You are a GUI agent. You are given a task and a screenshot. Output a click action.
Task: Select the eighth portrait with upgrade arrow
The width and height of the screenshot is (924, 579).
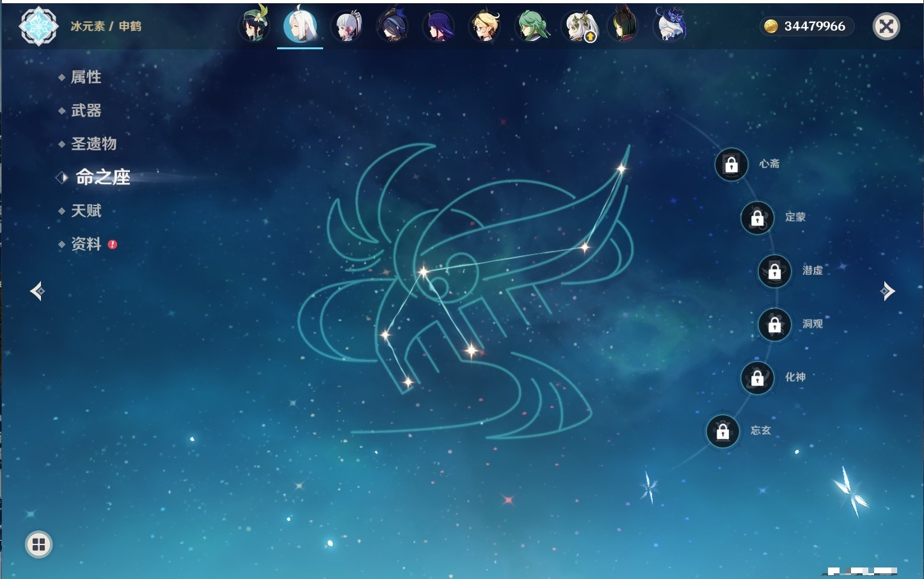point(579,27)
